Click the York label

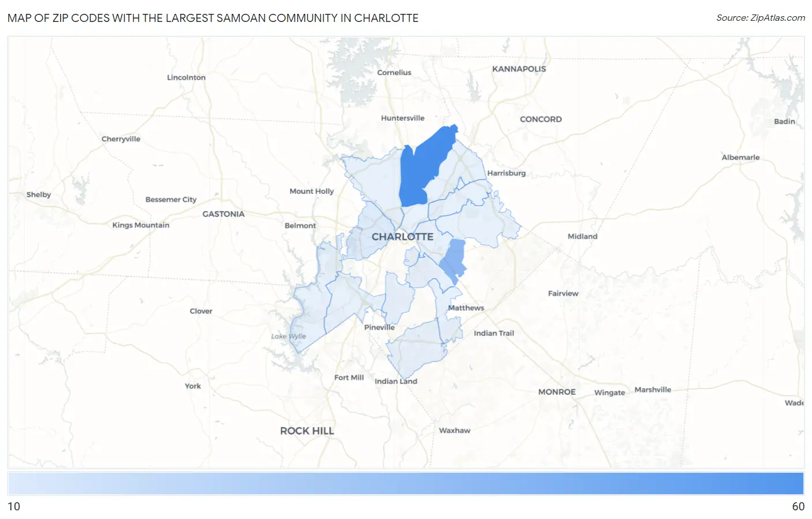pos(193,386)
